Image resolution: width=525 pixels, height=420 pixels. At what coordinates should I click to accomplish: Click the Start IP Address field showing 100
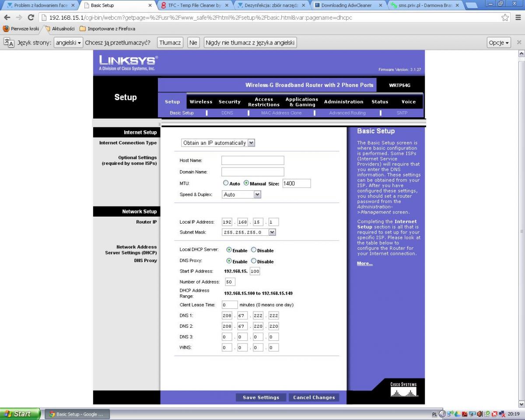(x=255, y=271)
